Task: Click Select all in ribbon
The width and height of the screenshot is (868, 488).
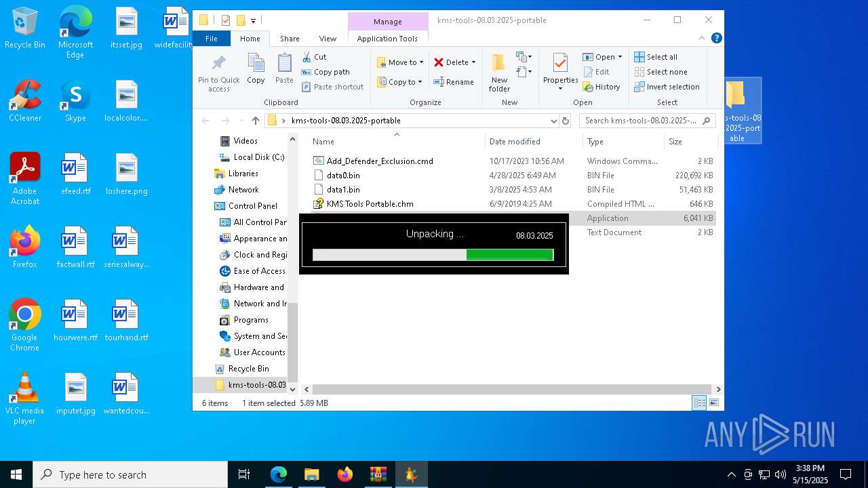Action: coord(655,57)
